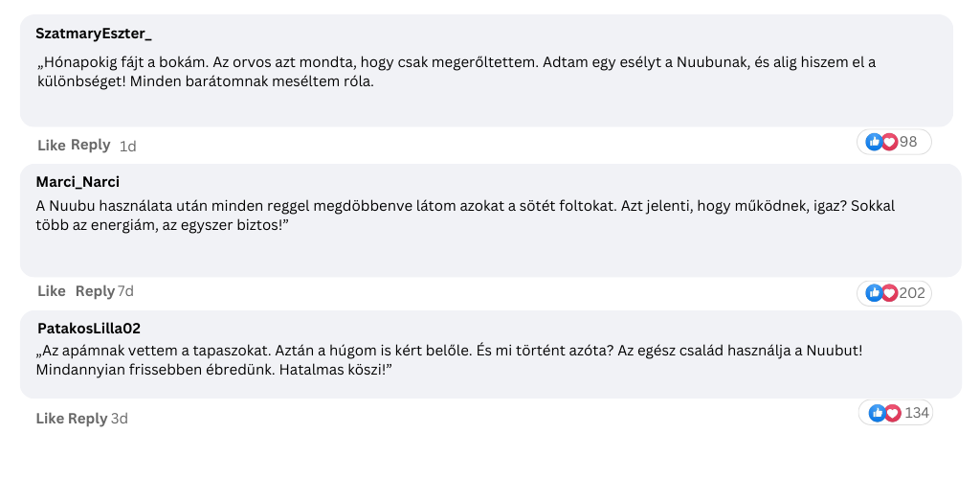The image size is (980, 479).
Task: Reply to Marci_Narci's comment
Action: pyautogui.click(x=95, y=291)
